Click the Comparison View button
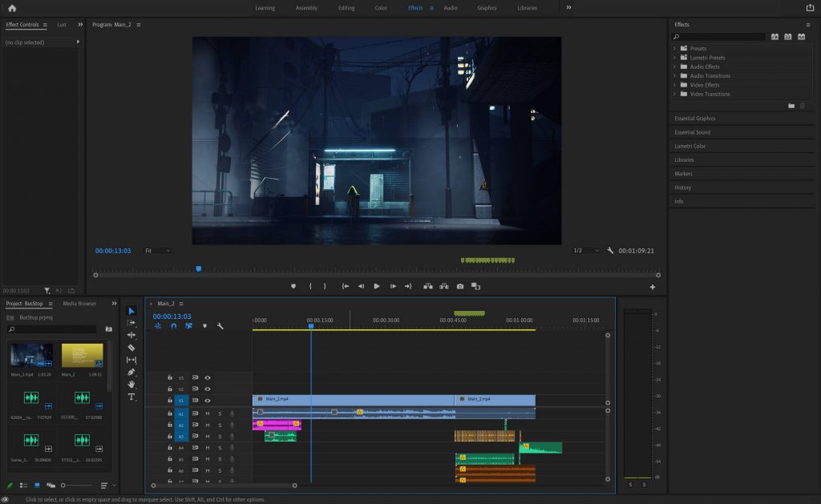 (x=475, y=286)
